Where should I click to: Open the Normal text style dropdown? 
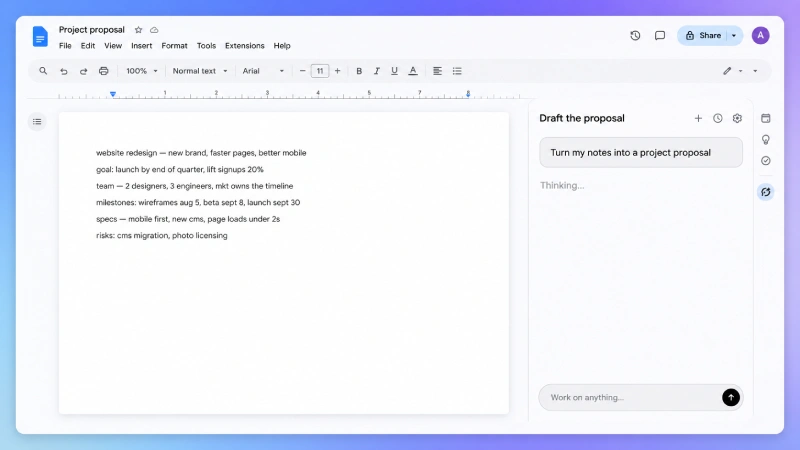click(200, 71)
